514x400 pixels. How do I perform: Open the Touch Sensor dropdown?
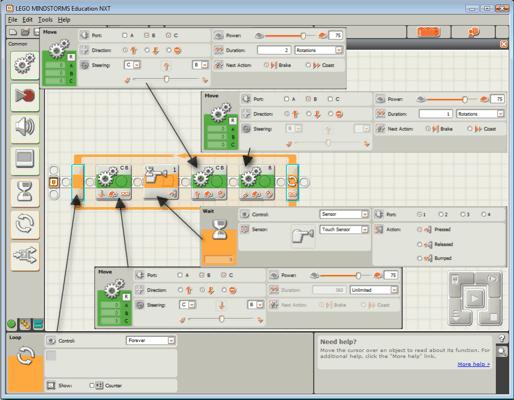click(344, 229)
